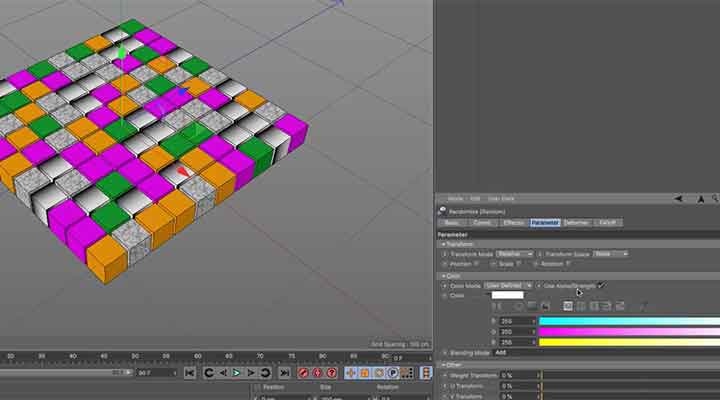720x400 pixels.
Task: Open the Color Mode dropdown
Action: click(x=508, y=285)
